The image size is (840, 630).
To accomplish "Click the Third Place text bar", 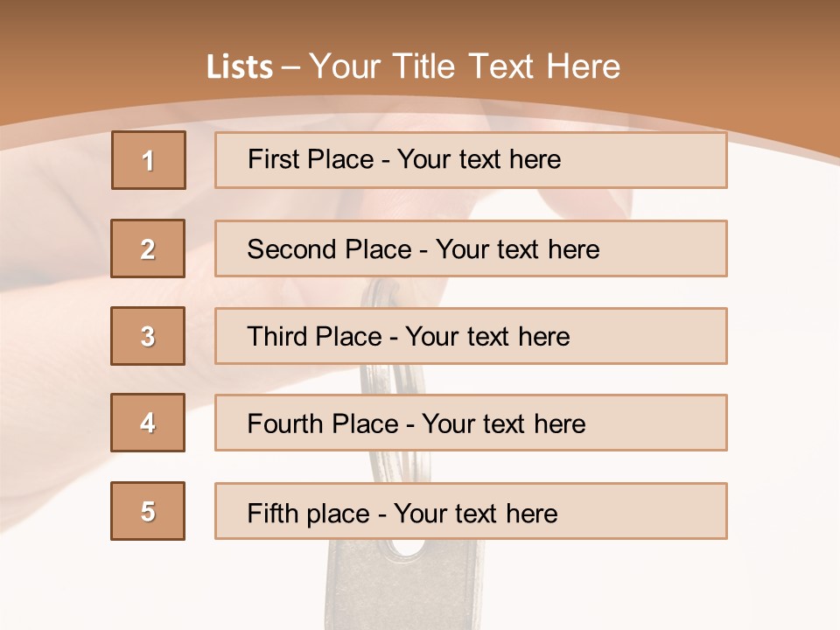I will click(471, 336).
